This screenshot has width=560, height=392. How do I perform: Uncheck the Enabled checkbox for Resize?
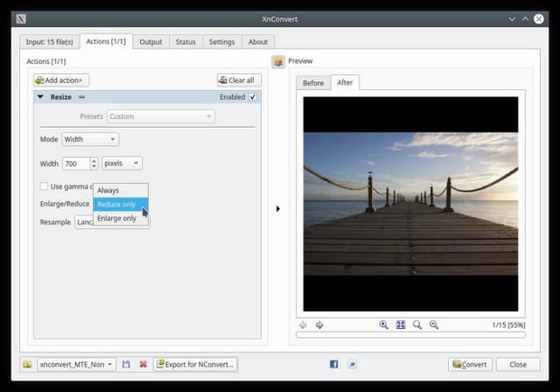tap(253, 97)
